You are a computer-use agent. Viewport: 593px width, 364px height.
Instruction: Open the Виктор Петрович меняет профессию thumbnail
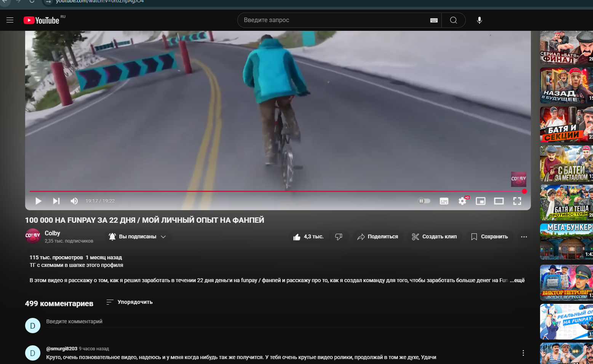[x=566, y=283]
